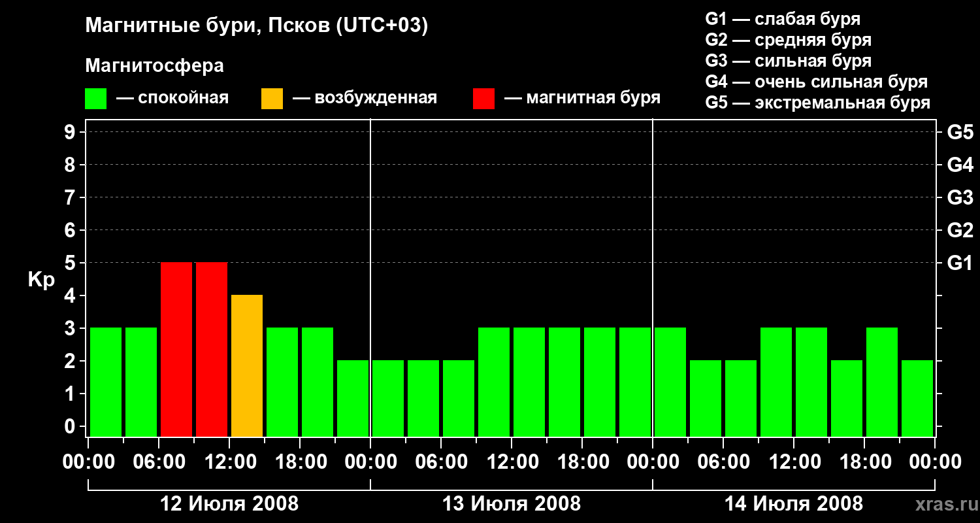Click the 'G4' label on the right axis

(960, 165)
